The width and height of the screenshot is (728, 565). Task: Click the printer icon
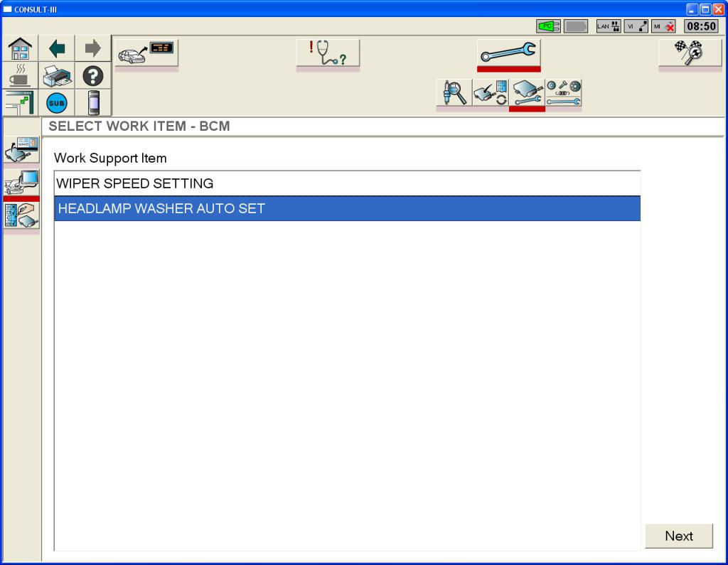[x=56, y=75]
